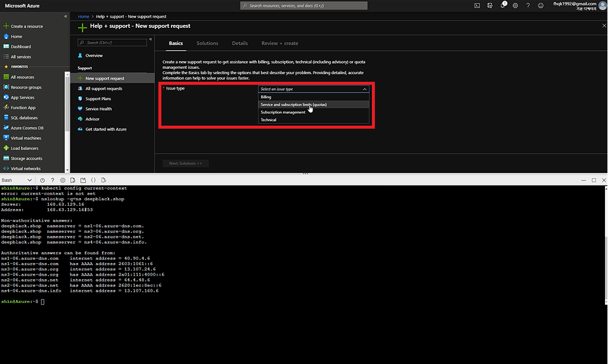Image resolution: width=608 pixels, height=364 pixels.
Task: Collapse the left portal sidebar
Action: (x=65, y=16)
